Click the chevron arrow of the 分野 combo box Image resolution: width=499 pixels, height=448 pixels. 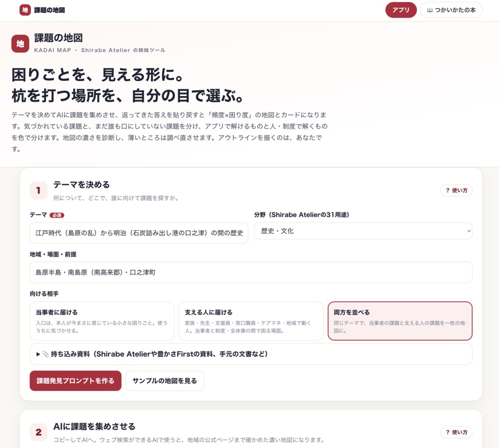point(468,231)
